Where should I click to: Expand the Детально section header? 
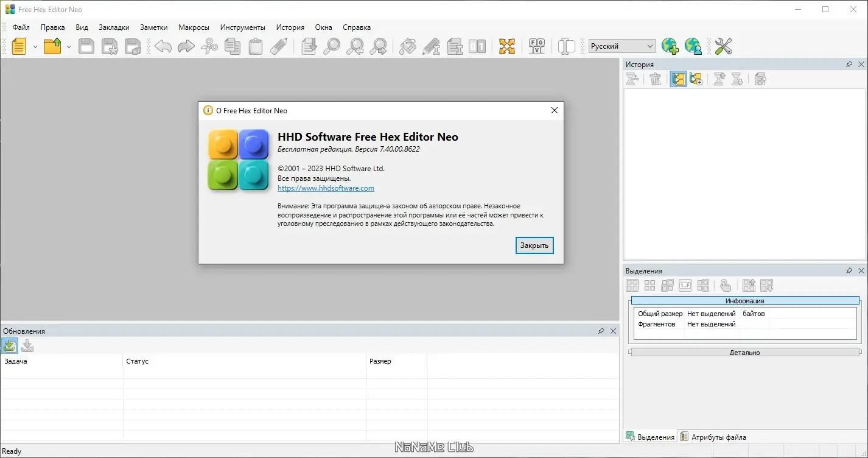tap(745, 353)
